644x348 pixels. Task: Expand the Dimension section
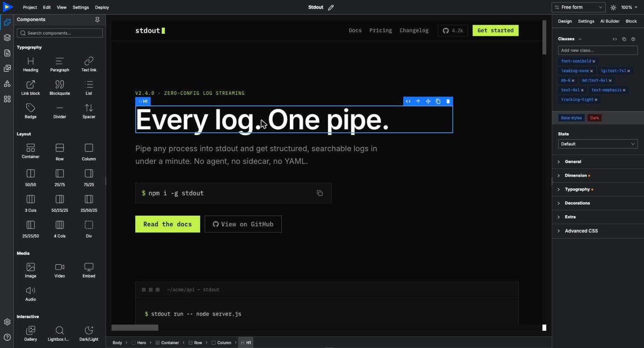point(598,175)
